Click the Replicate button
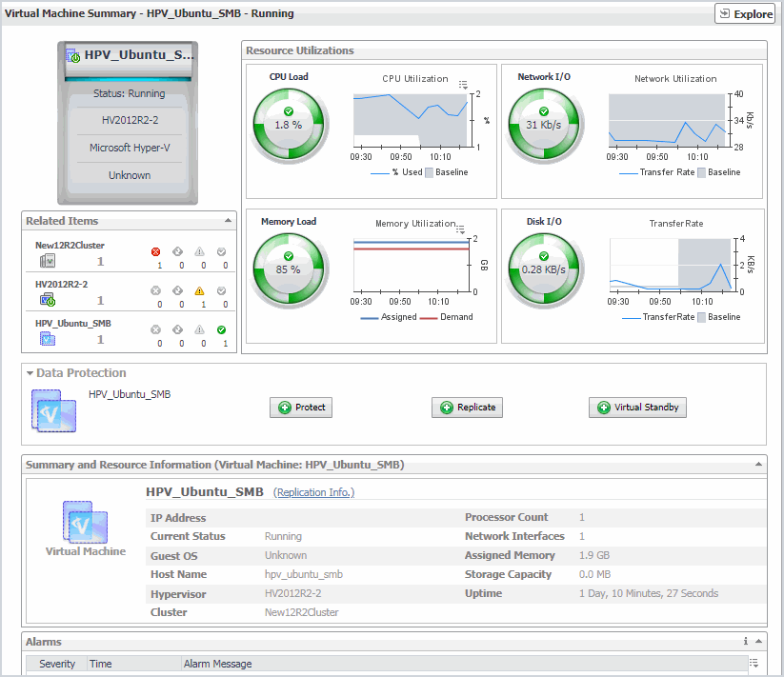Viewport: 784px width, 677px height. pyautogui.click(x=467, y=408)
